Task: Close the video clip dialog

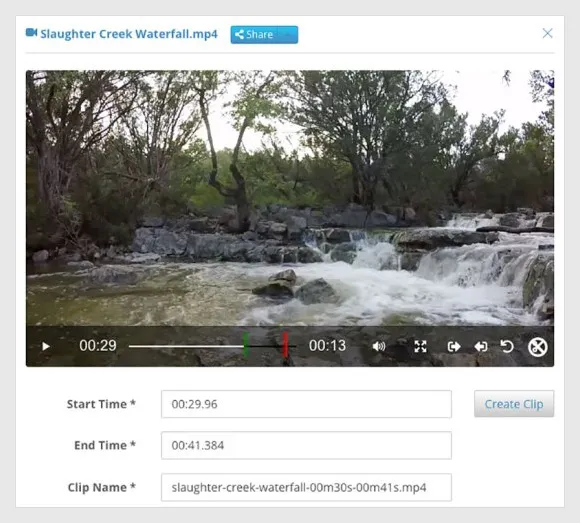Action: pyautogui.click(x=547, y=33)
